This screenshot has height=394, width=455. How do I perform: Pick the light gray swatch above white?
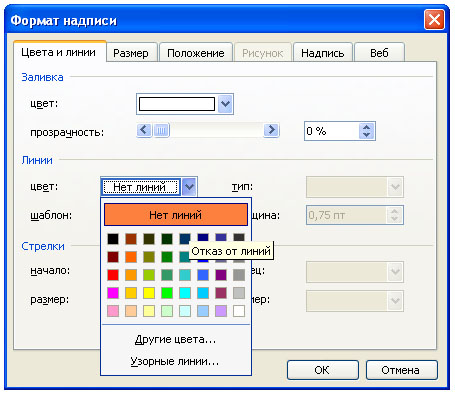pyautogui.click(x=239, y=293)
